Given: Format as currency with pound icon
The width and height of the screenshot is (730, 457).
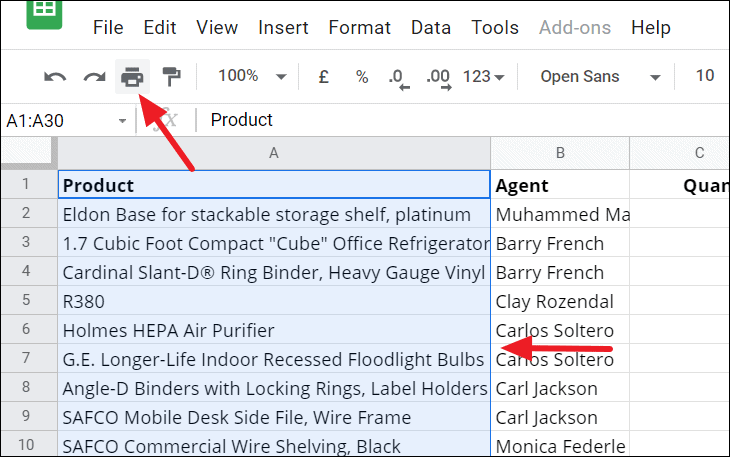Looking at the screenshot, I should [x=324, y=77].
